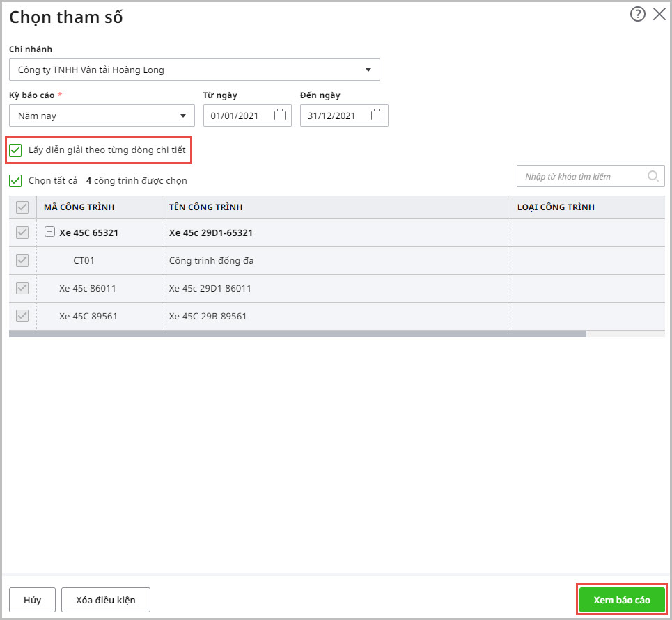Click the keyword search input field
The image size is (672, 620).
[581, 176]
